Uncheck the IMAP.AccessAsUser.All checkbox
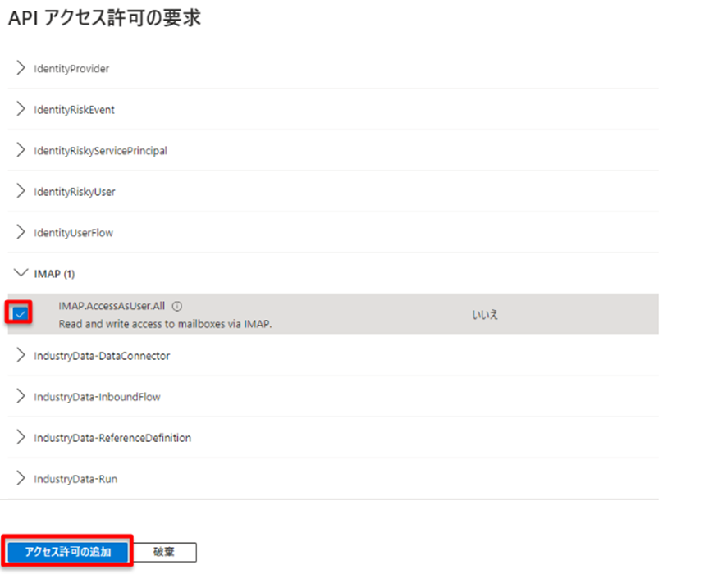 click(20, 314)
